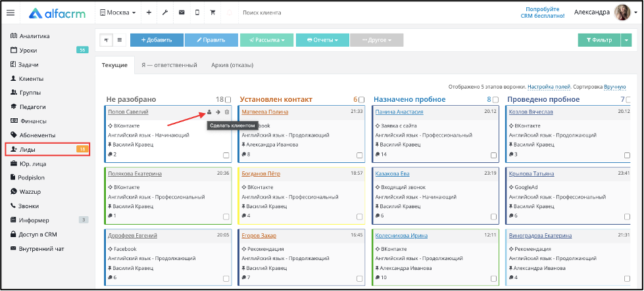Image resolution: width=644 pixels, height=291 pixels.
Task: Open the hamburger main menu
Action: pos(11,12)
